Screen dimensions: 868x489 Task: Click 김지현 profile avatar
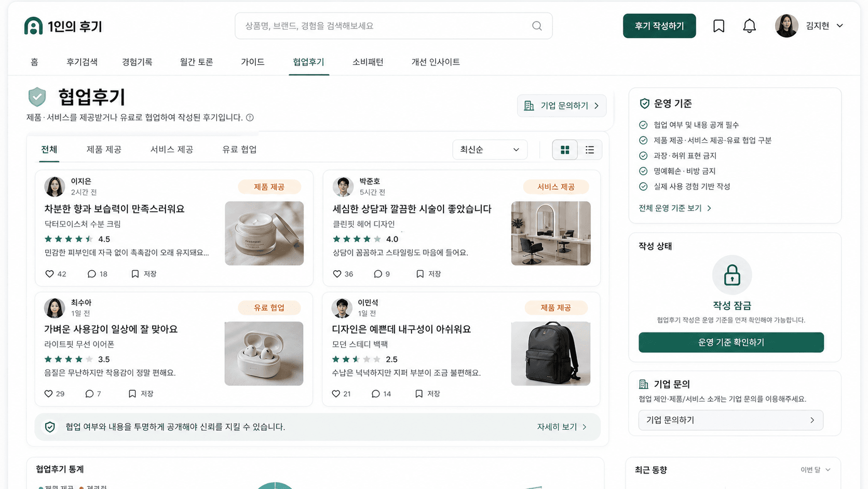[786, 26]
